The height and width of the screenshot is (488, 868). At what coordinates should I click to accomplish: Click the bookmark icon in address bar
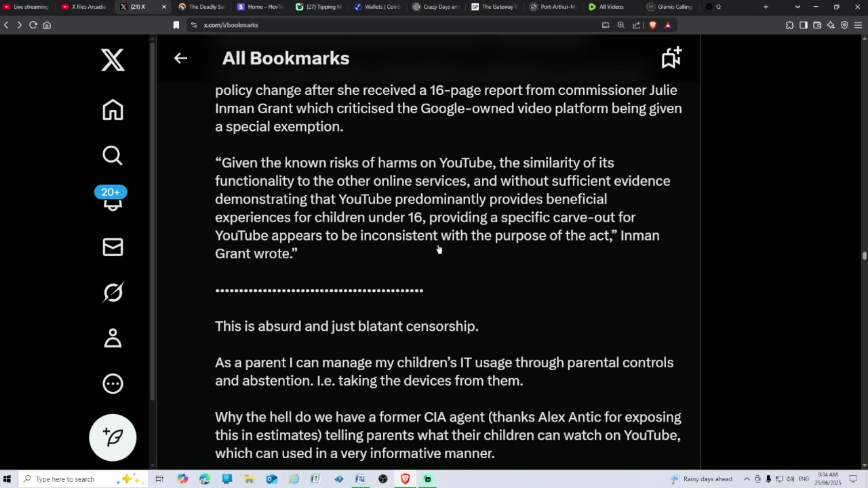tap(176, 25)
